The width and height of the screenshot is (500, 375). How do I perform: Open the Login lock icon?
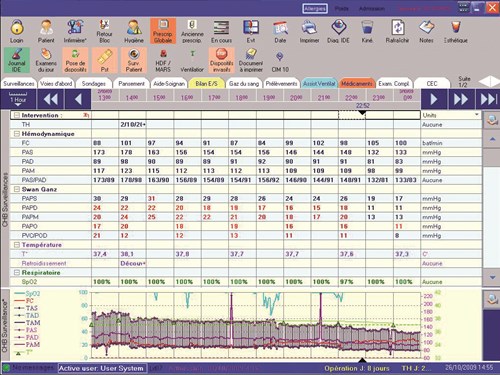[17, 31]
